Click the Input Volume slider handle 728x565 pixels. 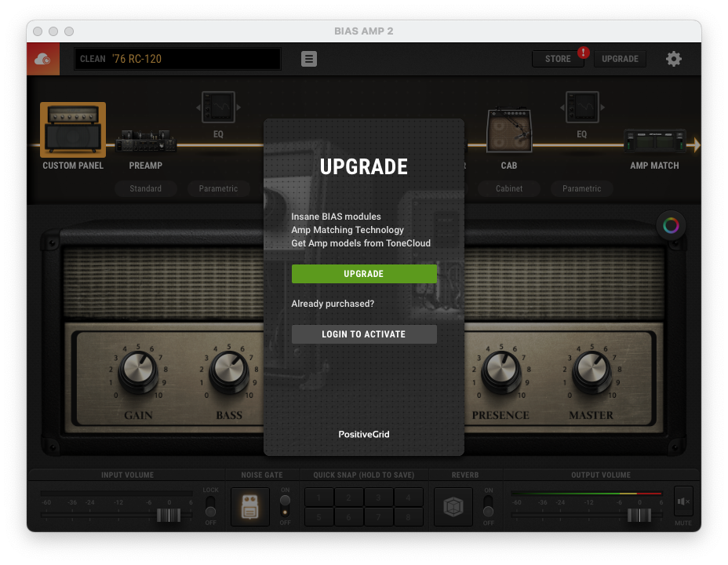[169, 516]
